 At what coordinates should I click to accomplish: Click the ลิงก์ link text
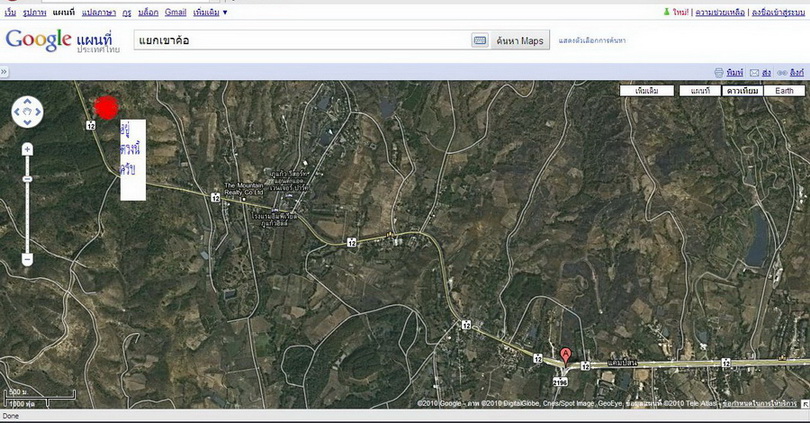click(797, 73)
